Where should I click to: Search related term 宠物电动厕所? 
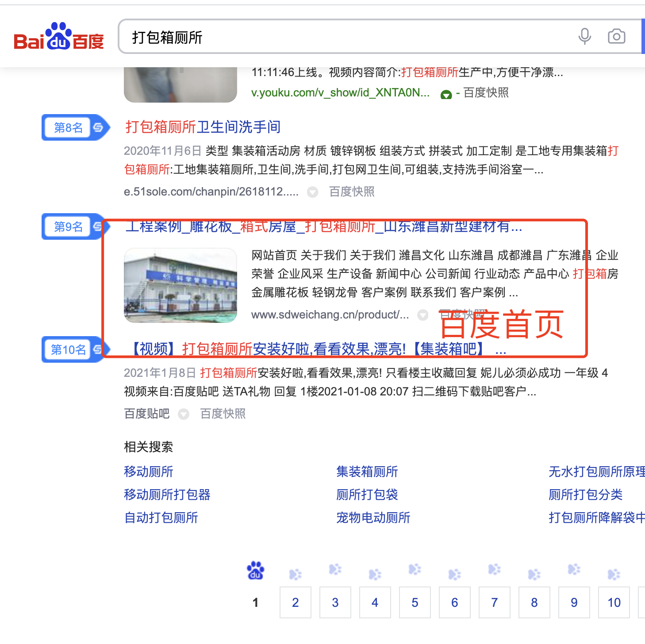(373, 517)
